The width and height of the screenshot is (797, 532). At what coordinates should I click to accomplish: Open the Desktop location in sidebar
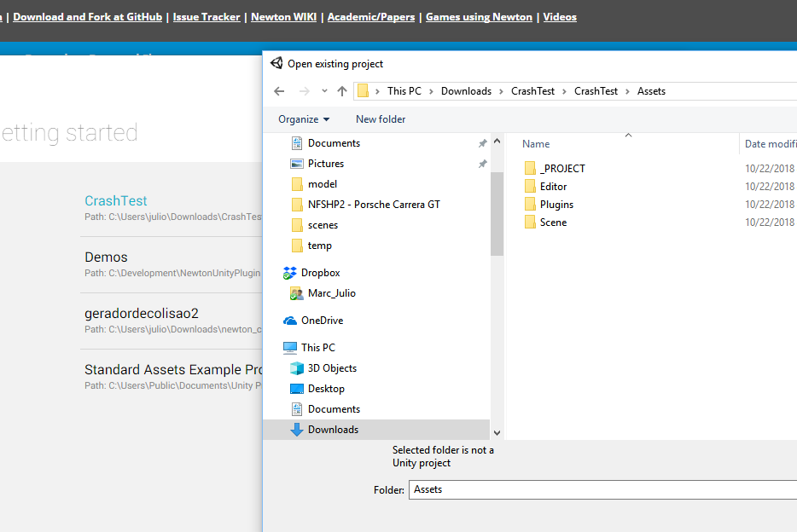pyautogui.click(x=326, y=389)
